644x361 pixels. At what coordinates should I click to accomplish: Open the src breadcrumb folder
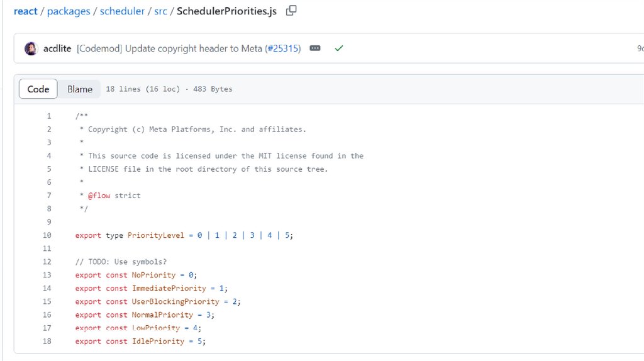pyautogui.click(x=160, y=11)
